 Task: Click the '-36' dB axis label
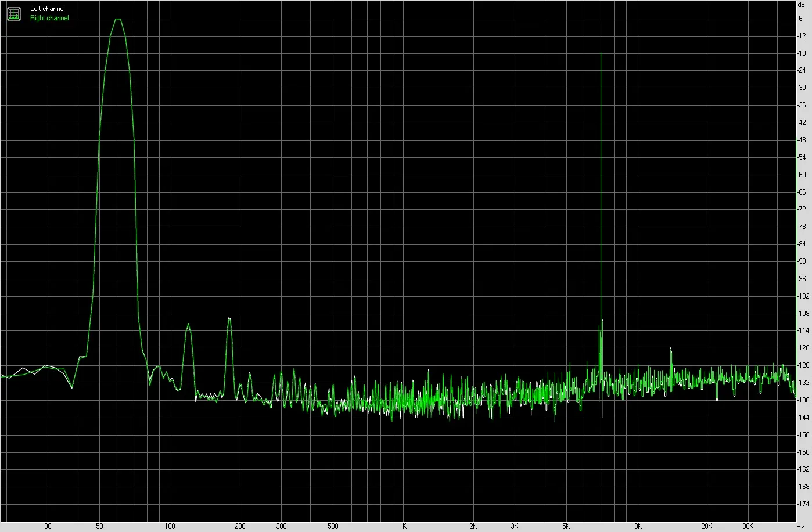pos(802,105)
